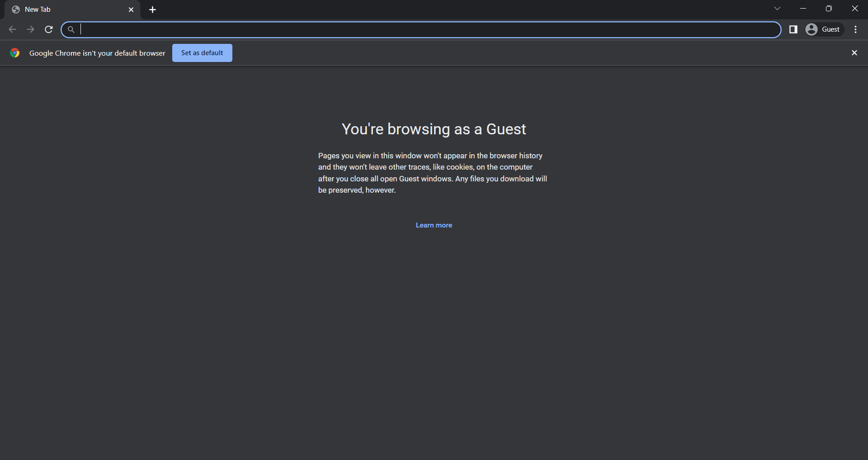The image size is (868, 460).
Task: Restore down the Chrome window
Action: (x=829, y=9)
